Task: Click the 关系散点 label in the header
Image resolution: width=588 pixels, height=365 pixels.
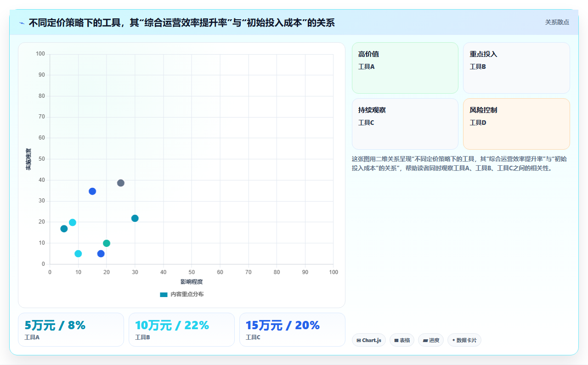Action: [557, 22]
